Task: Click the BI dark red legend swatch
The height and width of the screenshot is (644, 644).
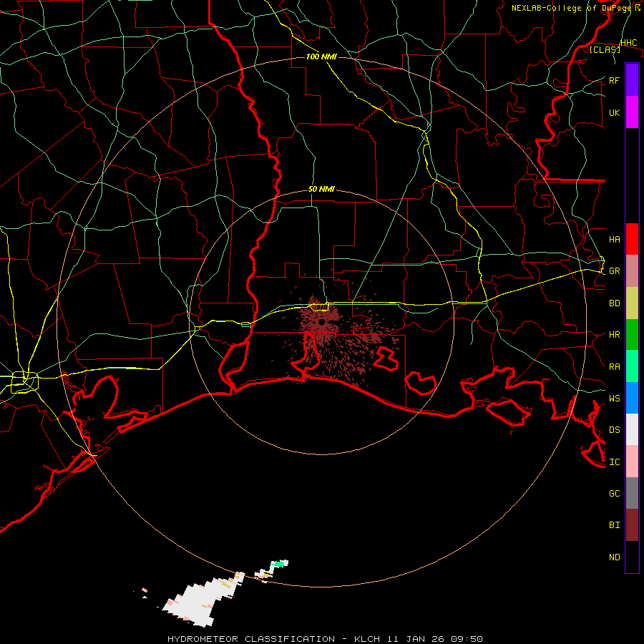Action: coord(632,525)
